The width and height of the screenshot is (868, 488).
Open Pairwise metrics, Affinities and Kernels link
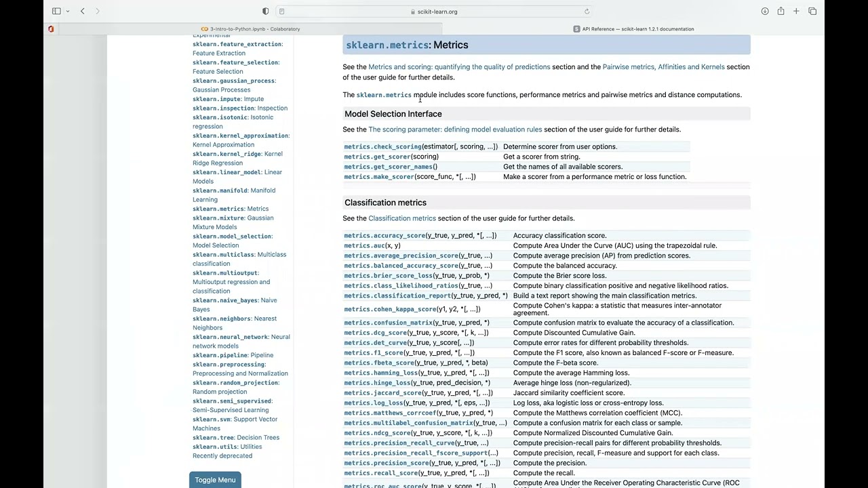click(x=663, y=66)
